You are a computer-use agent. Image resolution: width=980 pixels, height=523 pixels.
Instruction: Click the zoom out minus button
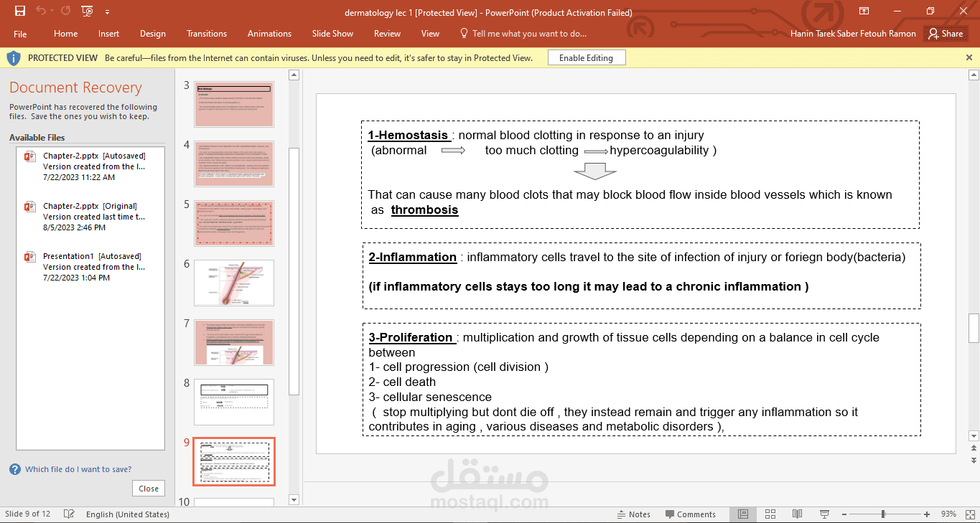[x=844, y=514]
